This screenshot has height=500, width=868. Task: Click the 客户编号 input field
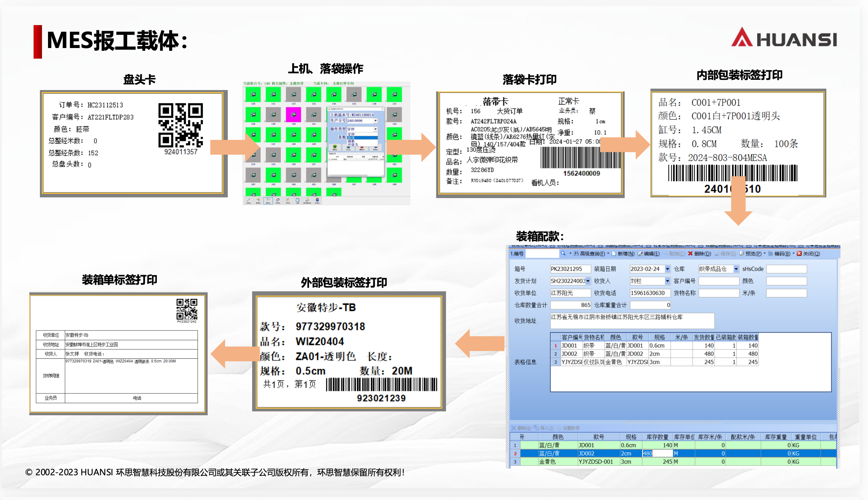pos(719,281)
